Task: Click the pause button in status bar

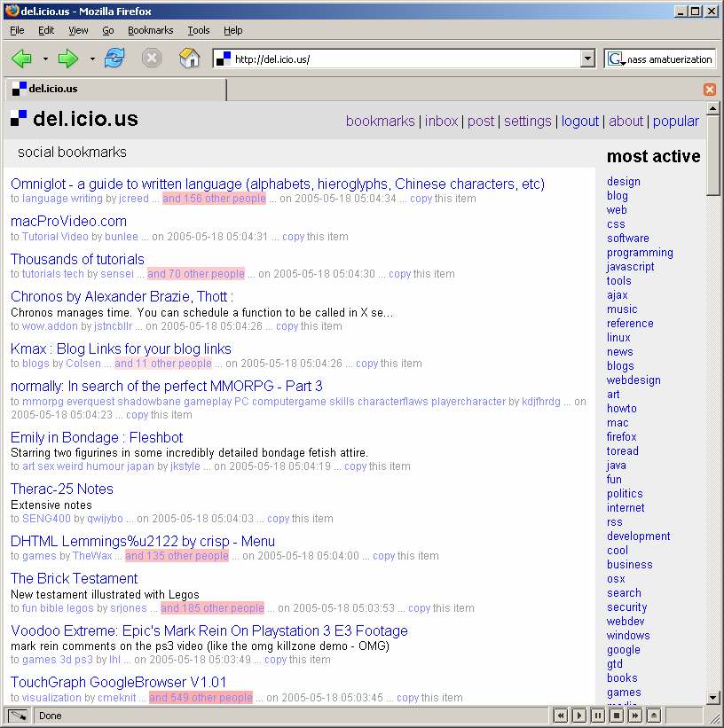Action: pos(598,716)
